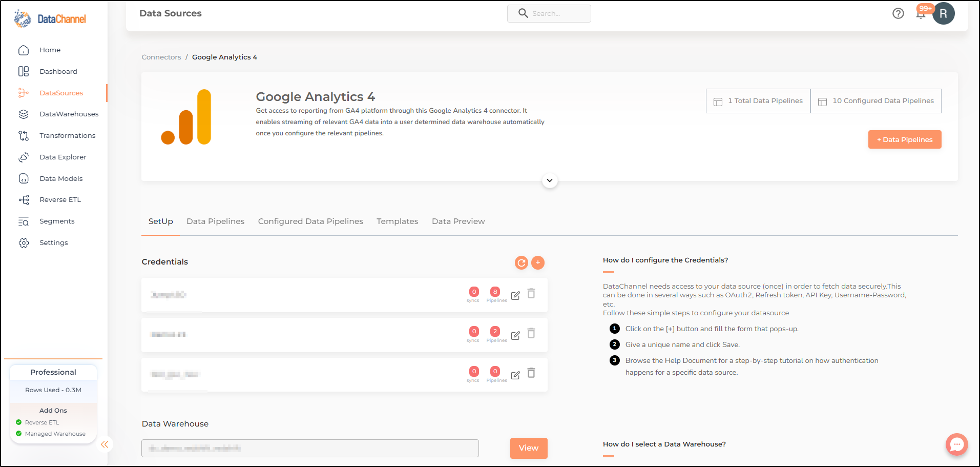This screenshot has height=467, width=980.
Task: Click the View data warehouse button
Action: click(x=529, y=448)
